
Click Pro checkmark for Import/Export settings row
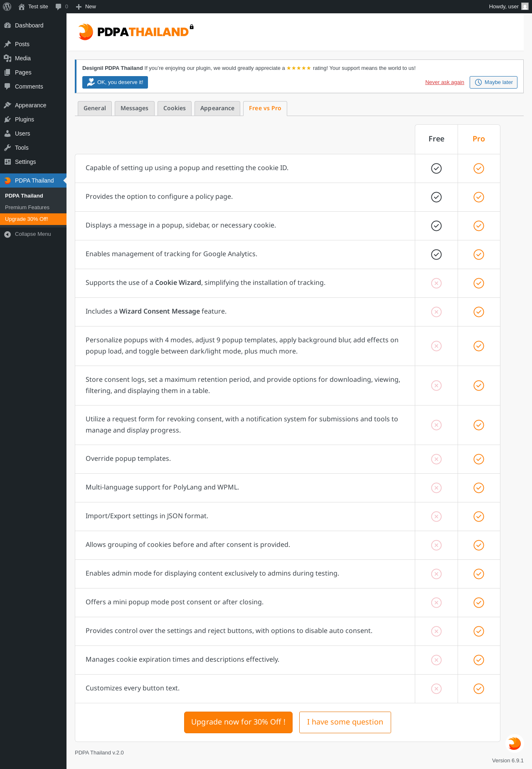tap(479, 517)
